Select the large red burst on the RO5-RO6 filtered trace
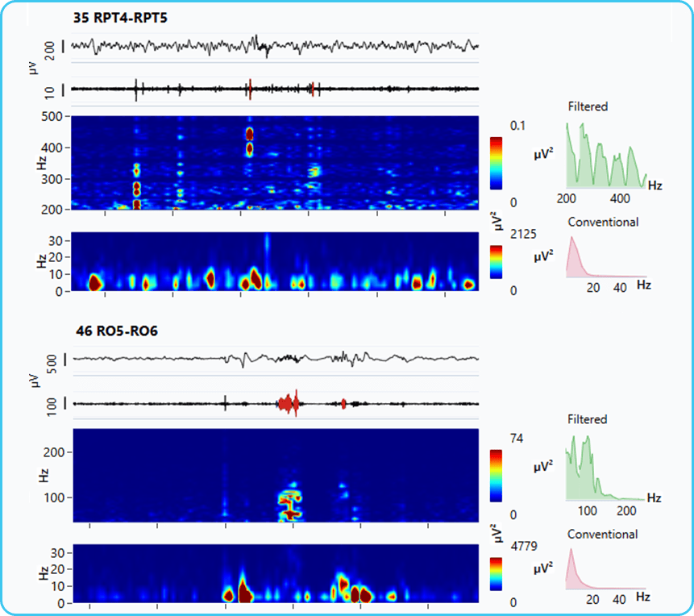 pos(289,403)
